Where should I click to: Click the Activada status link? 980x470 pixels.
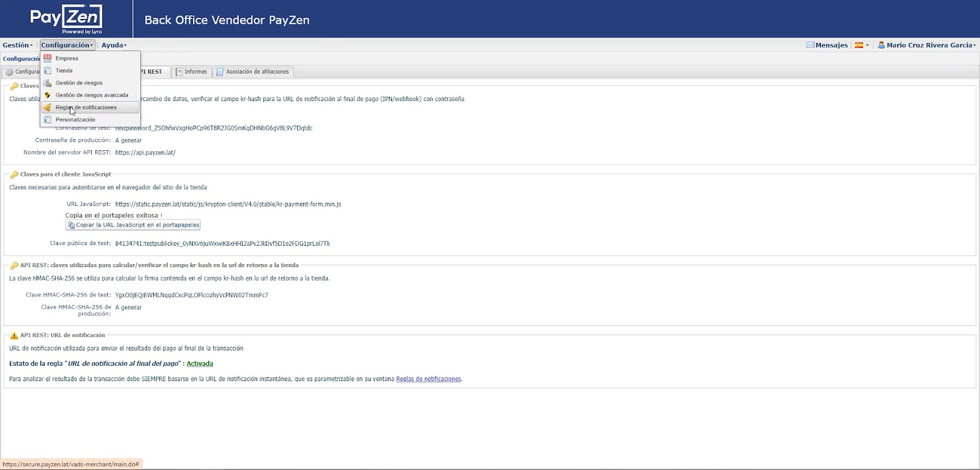[x=200, y=363]
